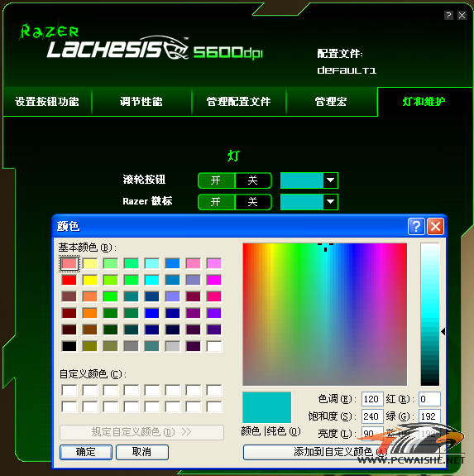The height and width of the screenshot is (476, 474).
Task: Click the luminance slider arrow marker
Action: point(443,331)
